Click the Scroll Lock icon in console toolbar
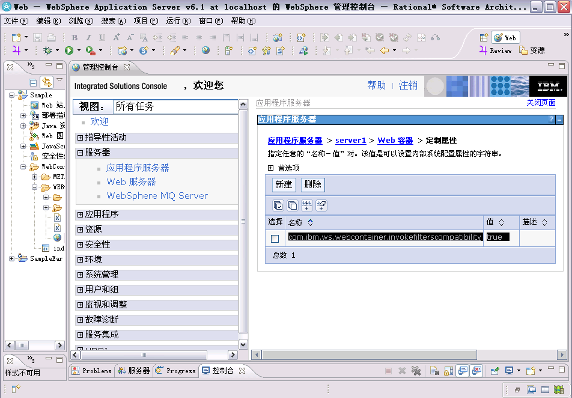Viewport: 572px width, 398px height. point(449,371)
